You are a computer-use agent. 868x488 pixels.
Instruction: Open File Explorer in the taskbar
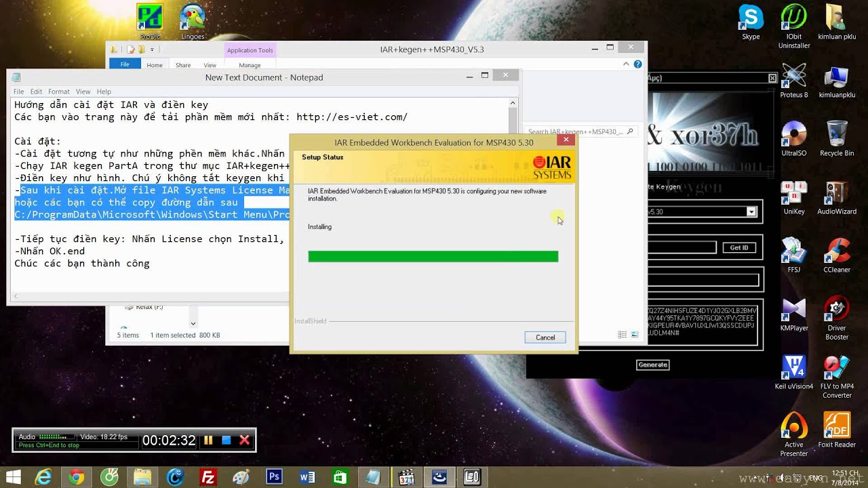(x=142, y=477)
